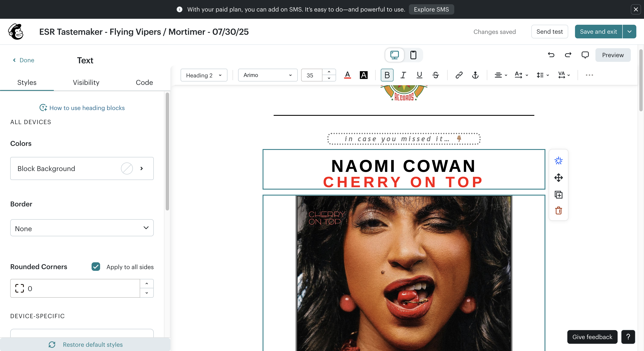Toggle underline formatting
644x351 pixels.
click(x=419, y=75)
